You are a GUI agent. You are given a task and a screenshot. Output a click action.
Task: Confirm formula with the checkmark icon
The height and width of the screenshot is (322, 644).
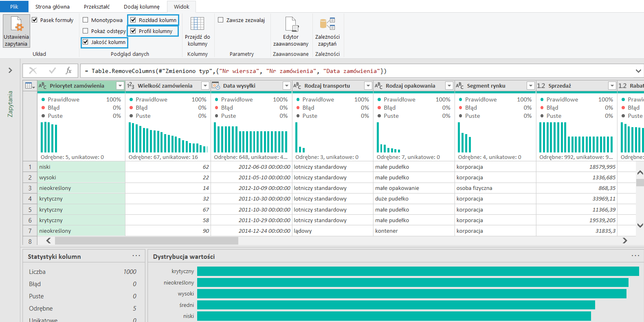[x=52, y=71]
